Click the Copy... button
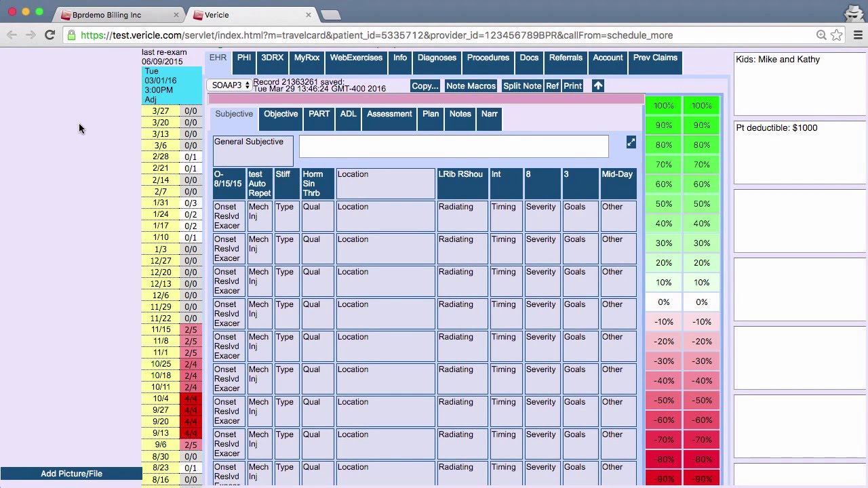 point(425,86)
